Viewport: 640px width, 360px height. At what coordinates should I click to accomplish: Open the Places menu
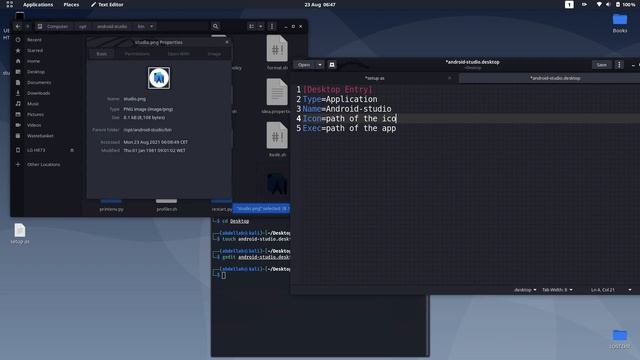[71, 4]
